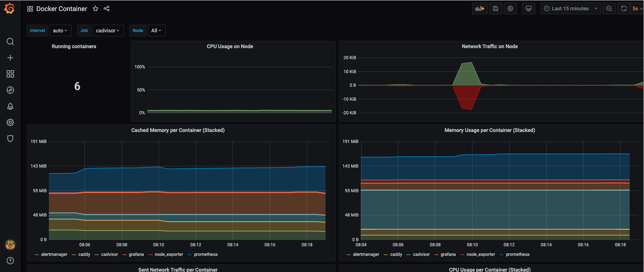
Task: Open the search dashboards icon in sidebar
Action: (x=10, y=42)
